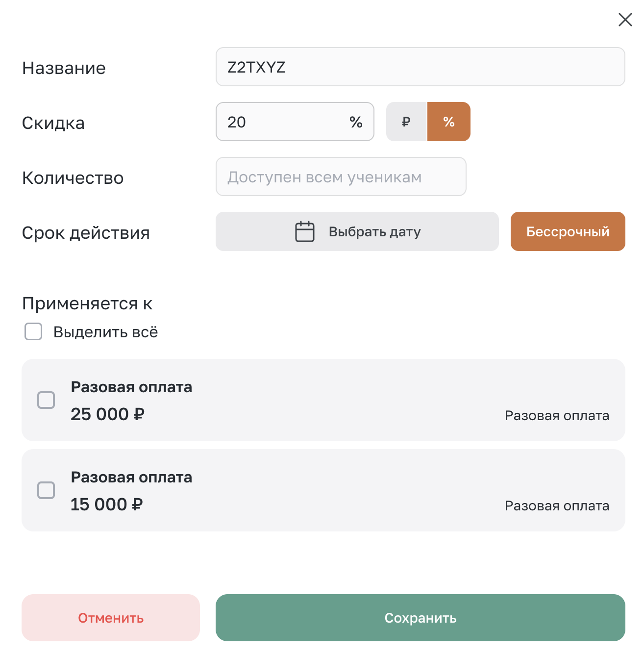The image size is (644, 655).
Task: Select the 25 000 ₽ Разовая оплата card
Action: click(323, 400)
